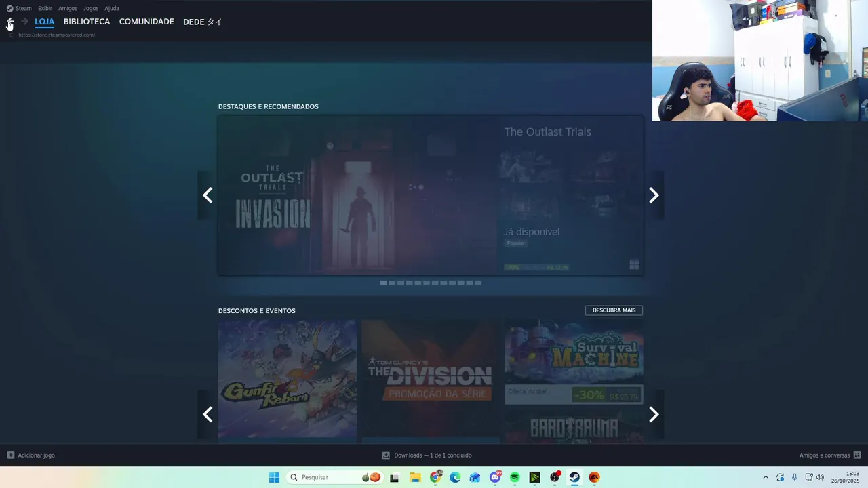The width and height of the screenshot is (868, 488).
Task: Open File Explorer from taskbar
Action: (415, 477)
